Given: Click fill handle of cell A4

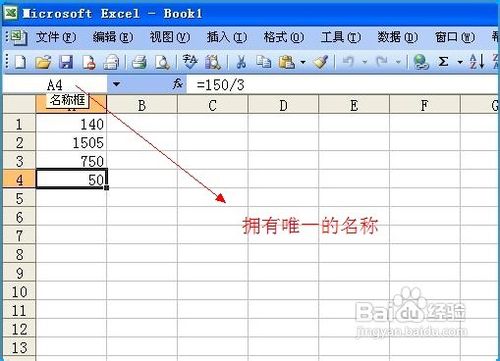Looking at the screenshot, I should [x=107, y=188].
